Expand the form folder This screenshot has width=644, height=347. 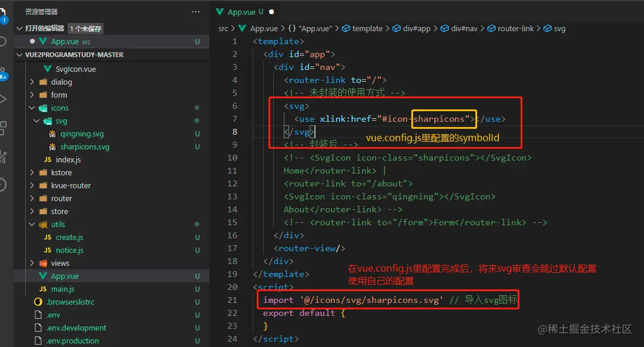click(32, 95)
